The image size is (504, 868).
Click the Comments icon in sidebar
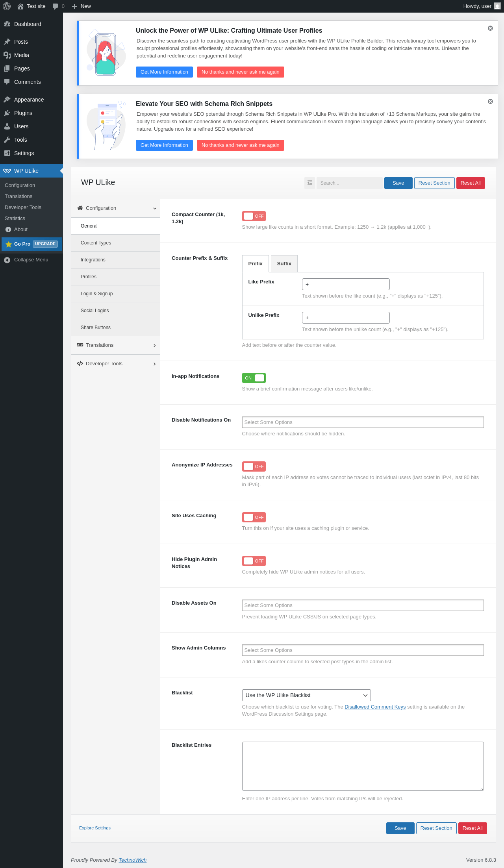(7, 82)
